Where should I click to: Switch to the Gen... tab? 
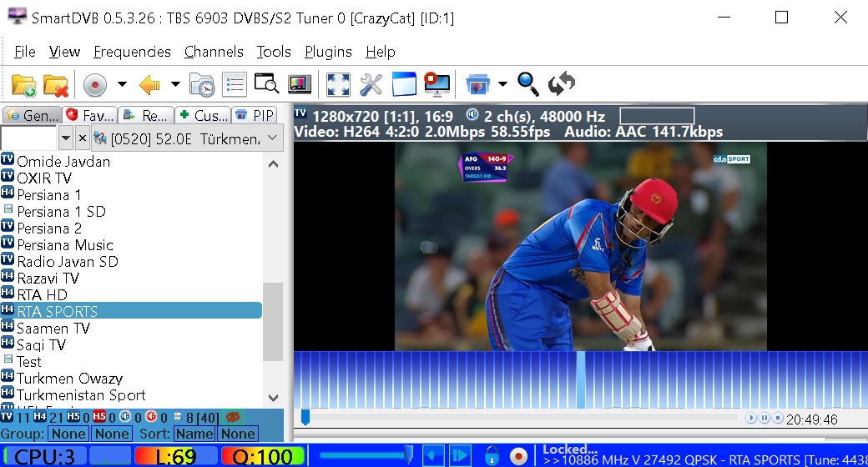pyautogui.click(x=32, y=115)
